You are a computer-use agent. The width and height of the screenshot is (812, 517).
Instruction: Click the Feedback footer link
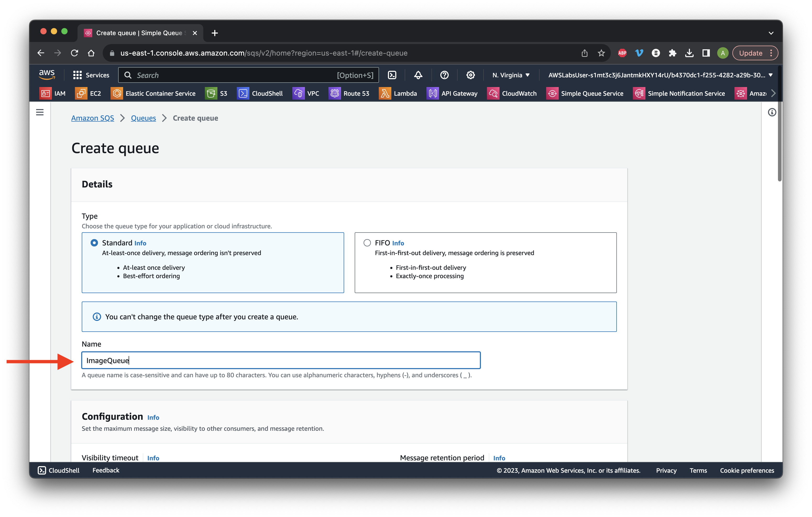[x=106, y=470]
